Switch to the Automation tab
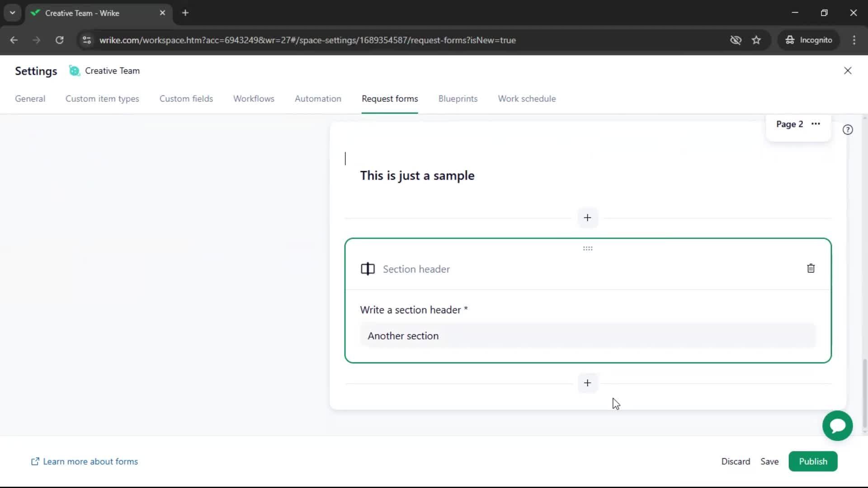868x488 pixels. click(318, 99)
